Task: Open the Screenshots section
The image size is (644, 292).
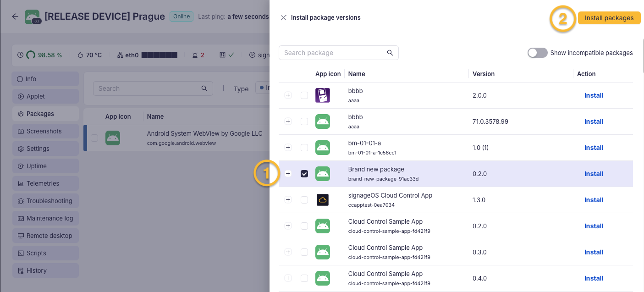Action: pos(45,131)
